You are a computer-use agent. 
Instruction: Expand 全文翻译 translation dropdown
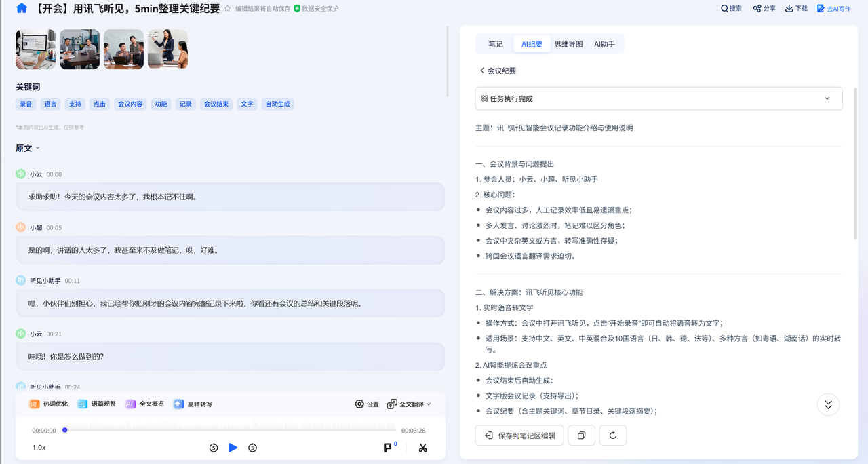pos(409,404)
